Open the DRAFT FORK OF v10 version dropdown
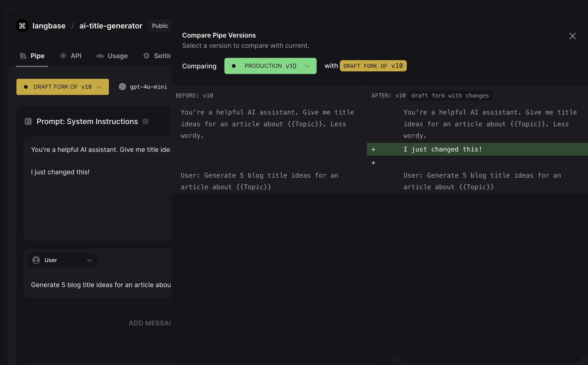Screen dimensions: 588x365 click(x=63, y=87)
